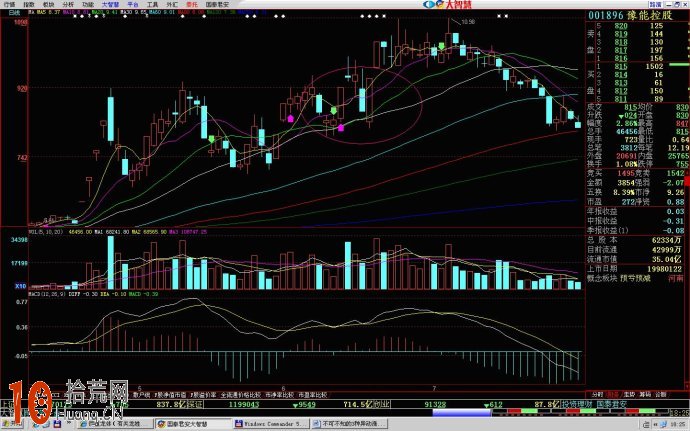The height and width of the screenshot is (431, 690).
Task: Click the green sell arrow near the 10.98 peak
Action: [x=441, y=46]
